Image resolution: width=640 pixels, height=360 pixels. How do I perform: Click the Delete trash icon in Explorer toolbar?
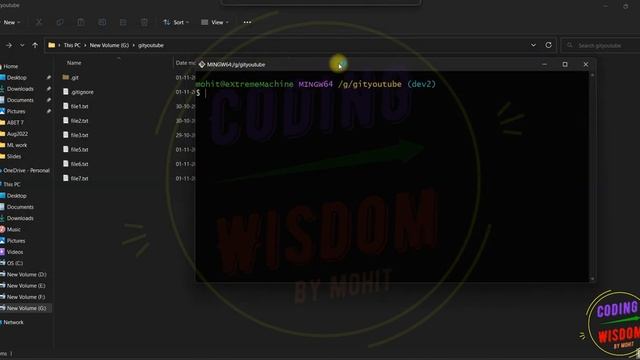(x=144, y=22)
